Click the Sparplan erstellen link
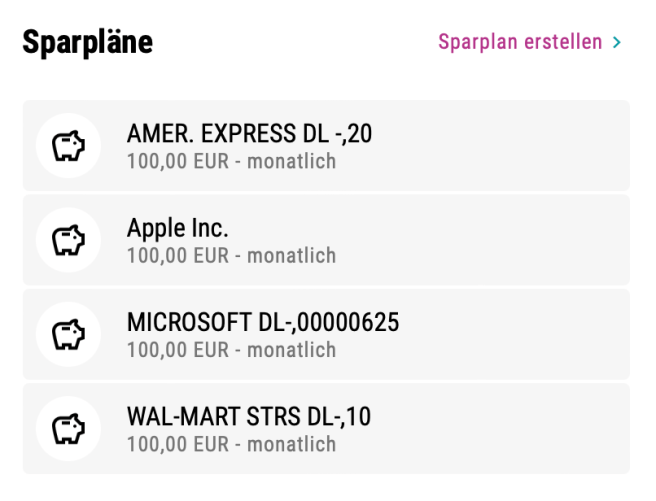 click(x=520, y=42)
